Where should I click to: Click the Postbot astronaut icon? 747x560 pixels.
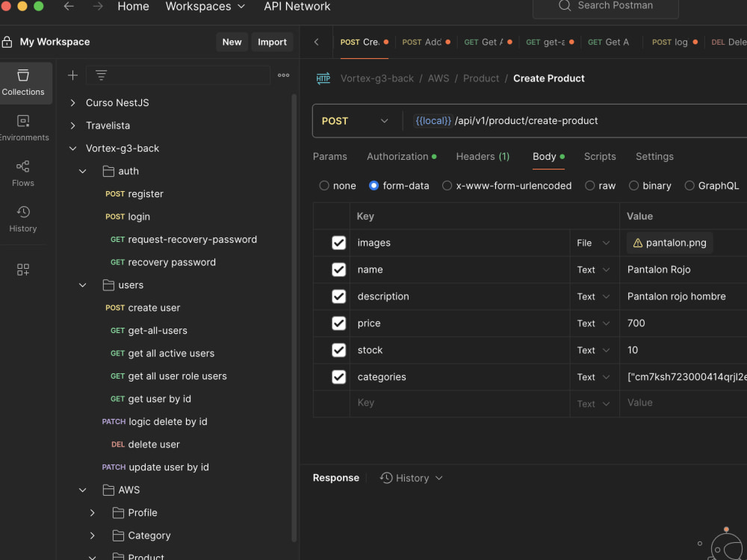727,545
